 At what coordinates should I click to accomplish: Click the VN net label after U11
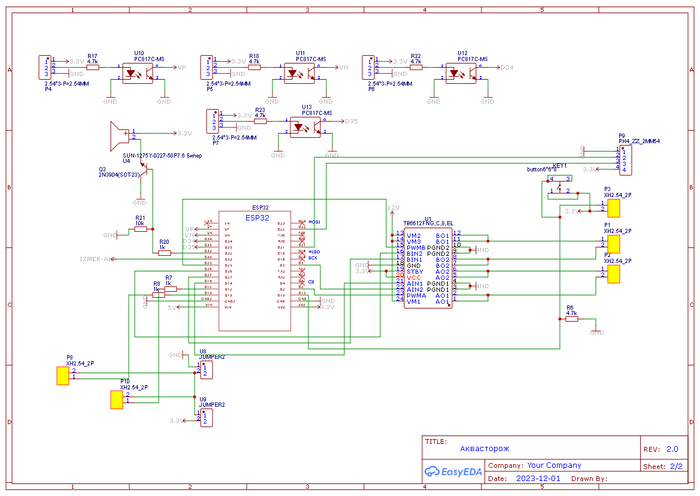[343, 67]
